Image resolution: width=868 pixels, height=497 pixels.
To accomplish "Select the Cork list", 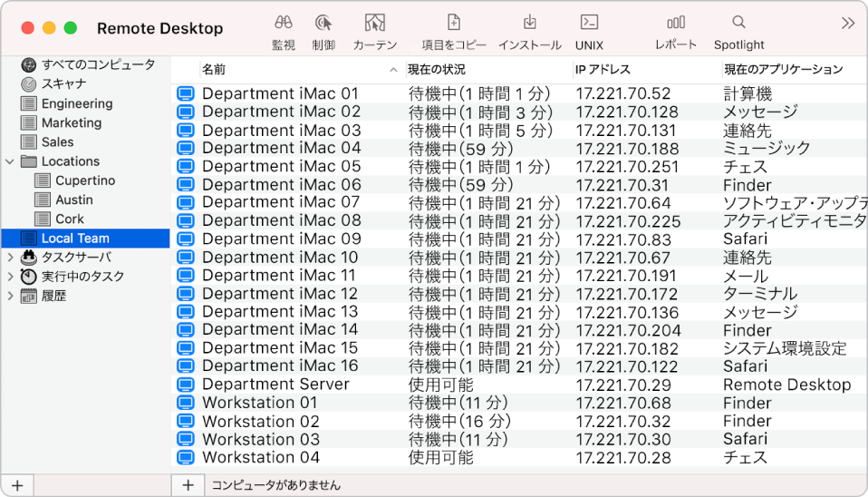I will pyautogui.click(x=70, y=219).
